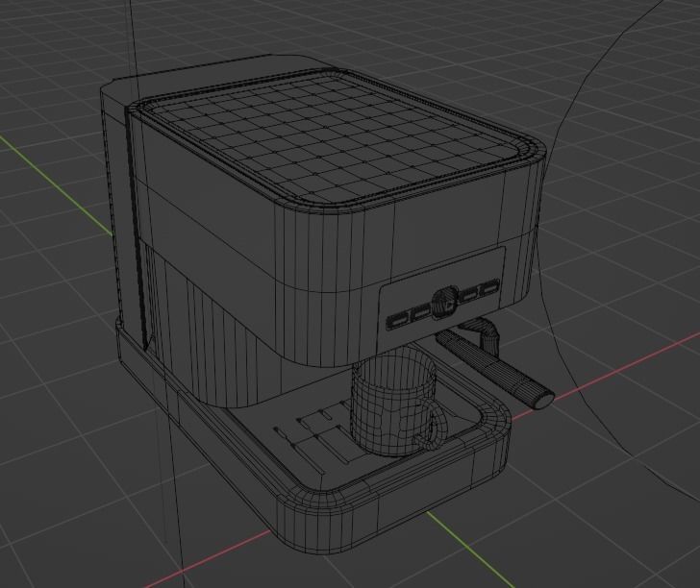The height and width of the screenshot is (588, 700).
Task: Click the rightmost button on control panel
Action: coord(489,288)
